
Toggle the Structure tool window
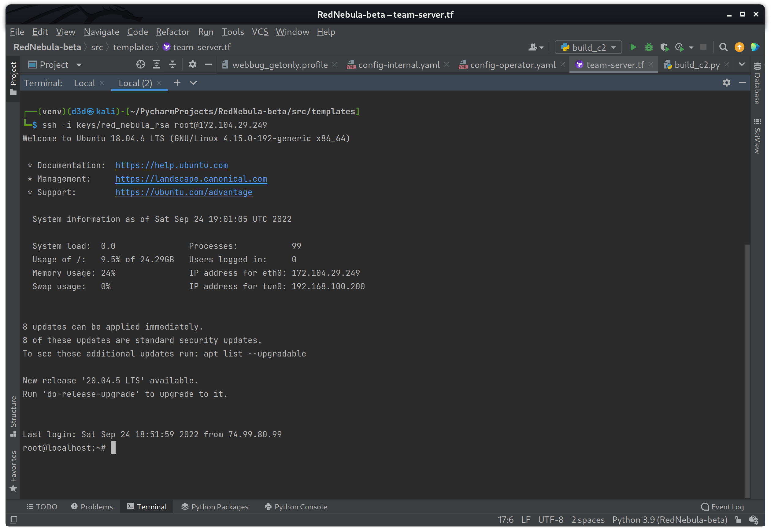pos(13,415)
